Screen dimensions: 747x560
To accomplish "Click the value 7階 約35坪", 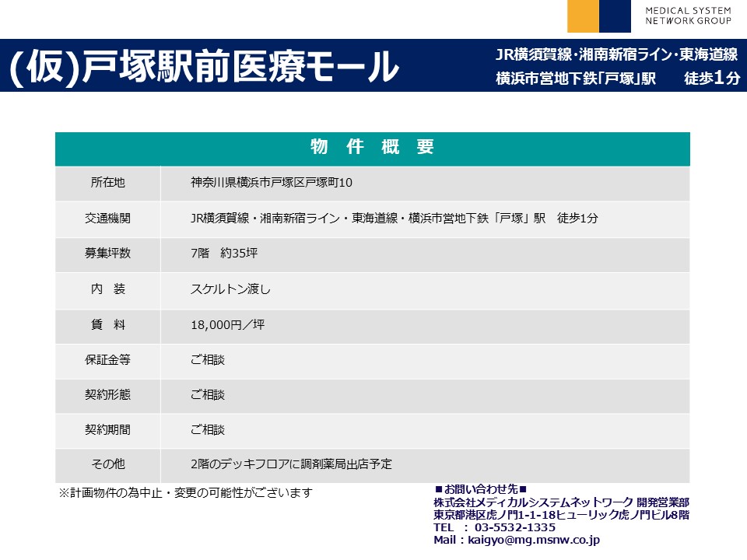I will tap(224, 253).
